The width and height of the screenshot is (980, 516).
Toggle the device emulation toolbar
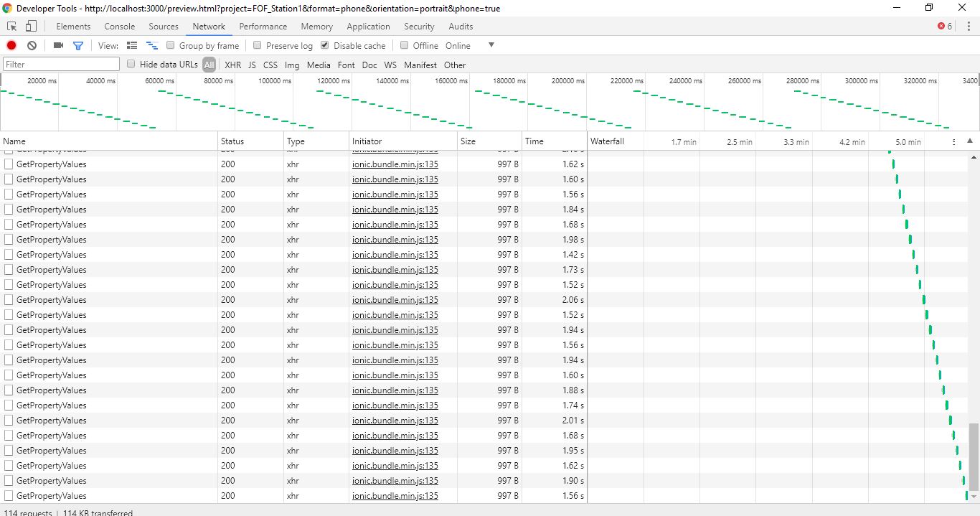30,25
